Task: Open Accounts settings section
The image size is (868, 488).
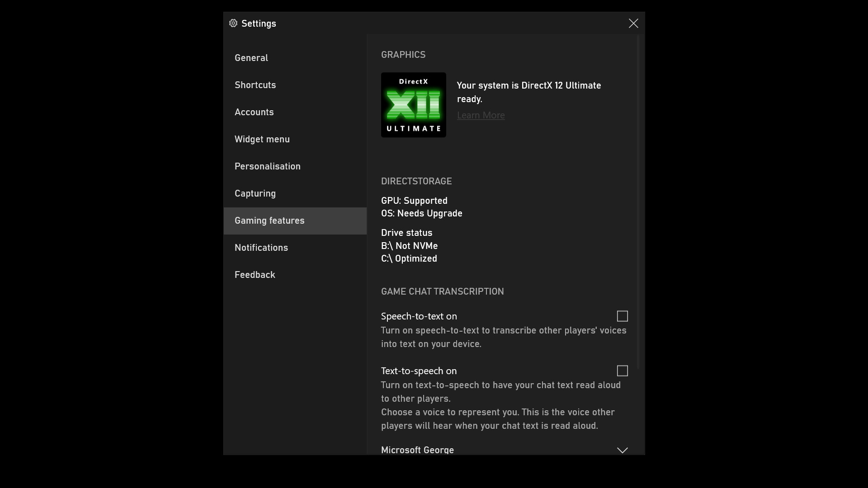Action: coord(254,112)
